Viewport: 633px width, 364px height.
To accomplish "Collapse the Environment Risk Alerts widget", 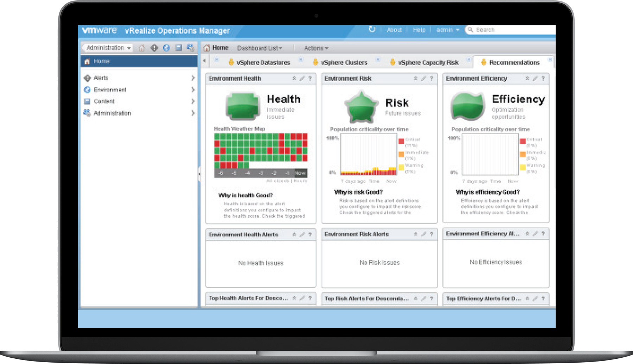I will pos(415,234).
